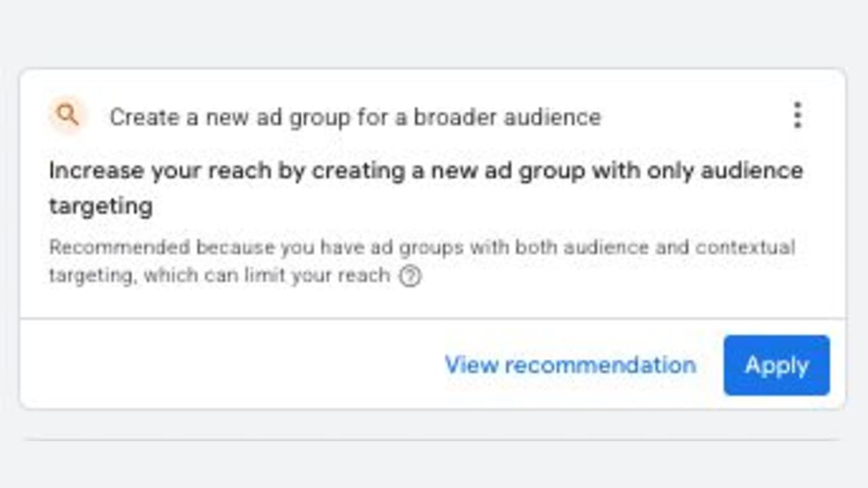Apply the recommendation with the blue button
The image size is (868, 488).
tap(776, 365)
